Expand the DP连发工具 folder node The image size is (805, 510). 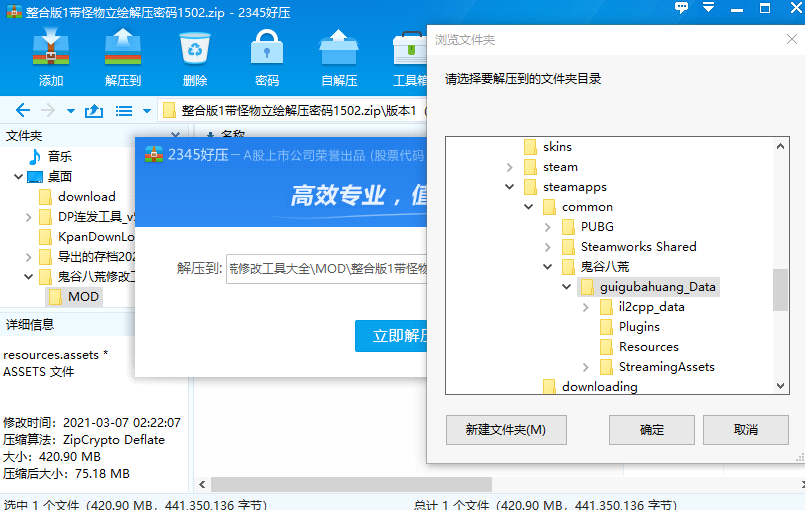[29, 217]
